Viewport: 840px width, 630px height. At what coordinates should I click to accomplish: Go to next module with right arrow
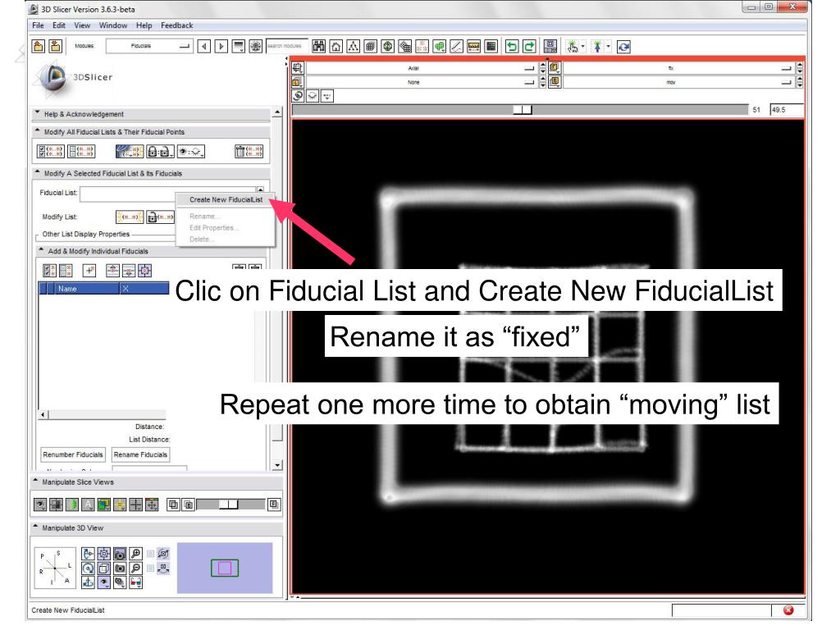point(221,47)
